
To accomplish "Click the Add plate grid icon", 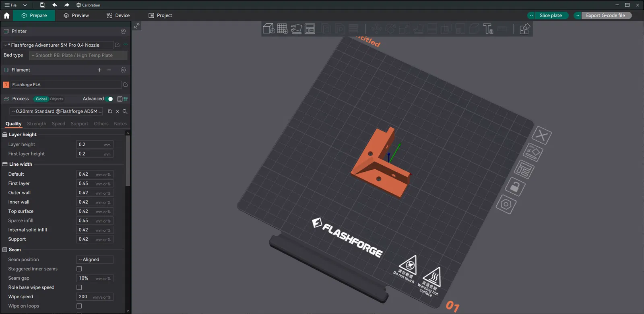I will [283, 29].
